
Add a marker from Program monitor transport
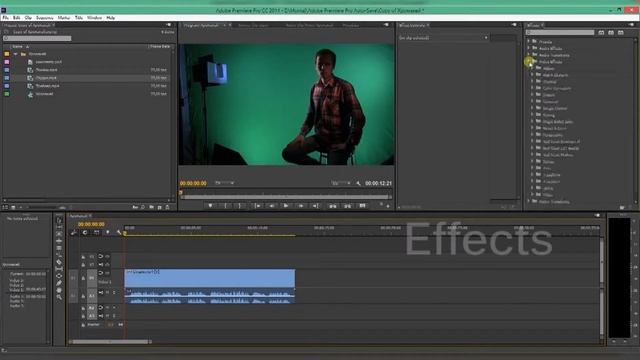pos(210,206)
